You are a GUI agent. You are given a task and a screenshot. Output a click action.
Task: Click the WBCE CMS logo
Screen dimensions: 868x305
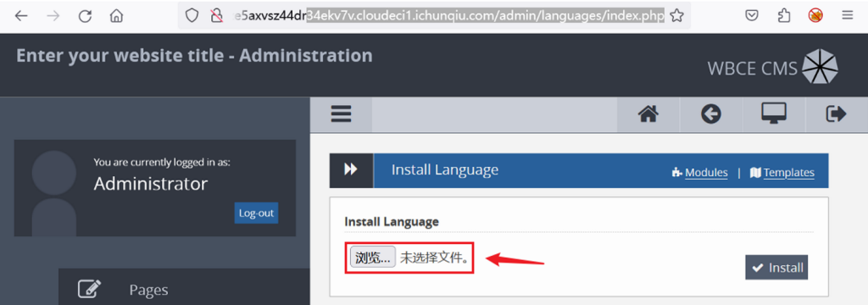click(773, 67)
